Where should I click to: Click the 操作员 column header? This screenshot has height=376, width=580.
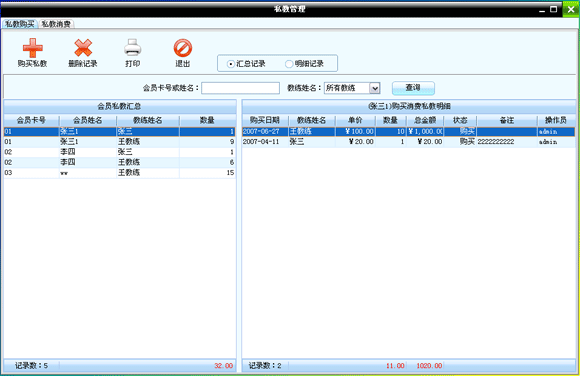[x=556, y=120]
